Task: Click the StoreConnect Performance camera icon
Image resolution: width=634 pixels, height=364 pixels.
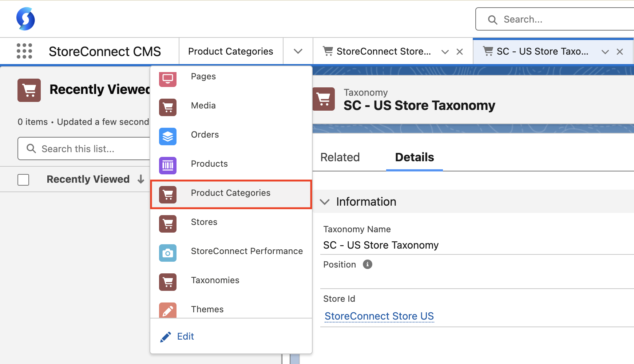Action: click(168, 253)
